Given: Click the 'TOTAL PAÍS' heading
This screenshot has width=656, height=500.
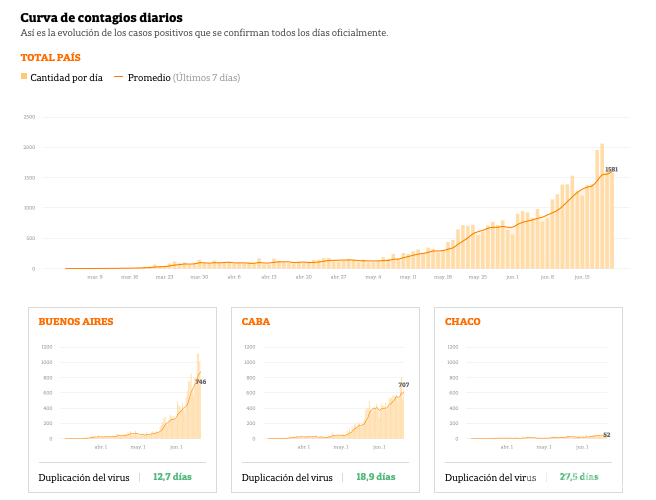Looking at the screenshot, I should [50, 58].
